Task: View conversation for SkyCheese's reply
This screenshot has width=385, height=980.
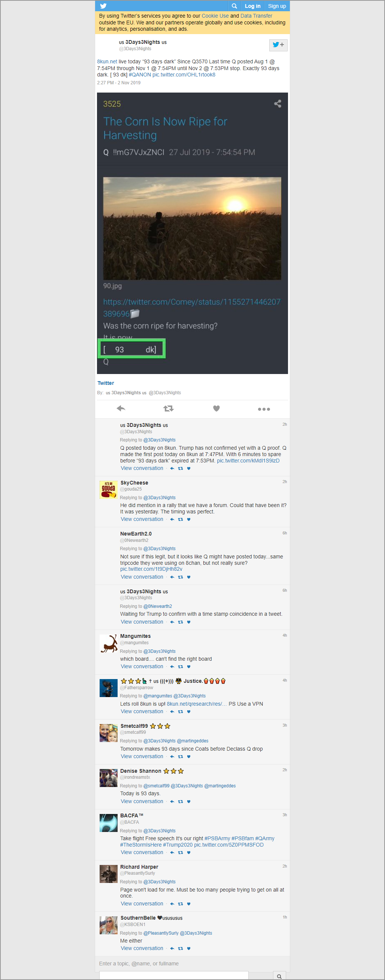Action: [x=142, y=519]
